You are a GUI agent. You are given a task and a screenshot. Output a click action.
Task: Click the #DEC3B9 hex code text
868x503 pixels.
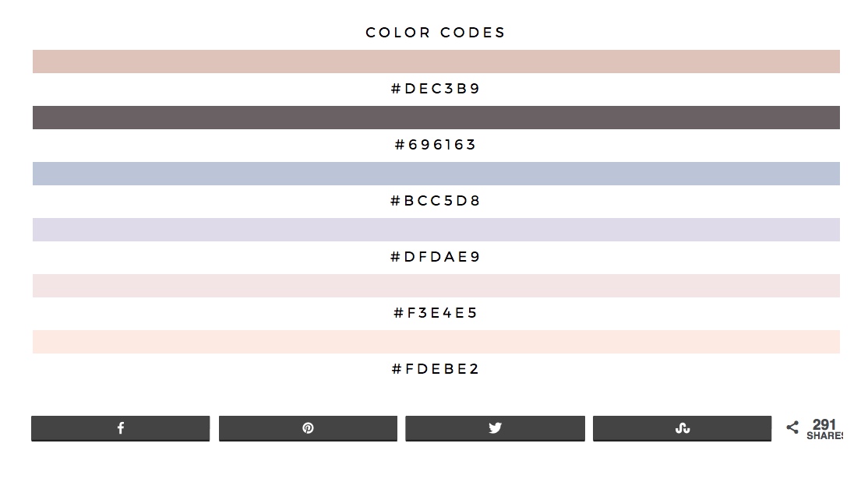[x=435, y=89]
